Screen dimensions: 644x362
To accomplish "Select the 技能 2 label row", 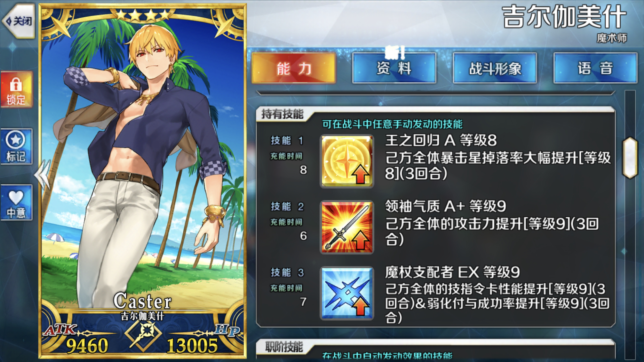I will (287, 207).
